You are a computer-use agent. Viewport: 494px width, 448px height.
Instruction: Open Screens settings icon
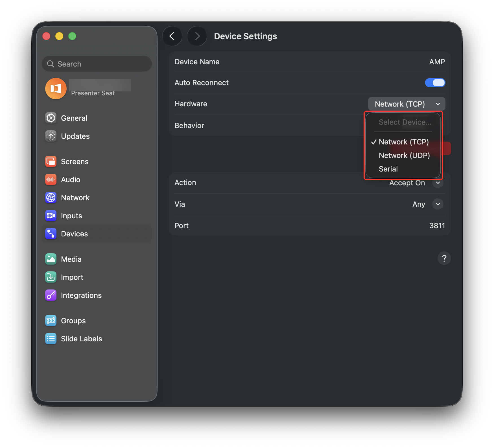click(x=51, y=161)
